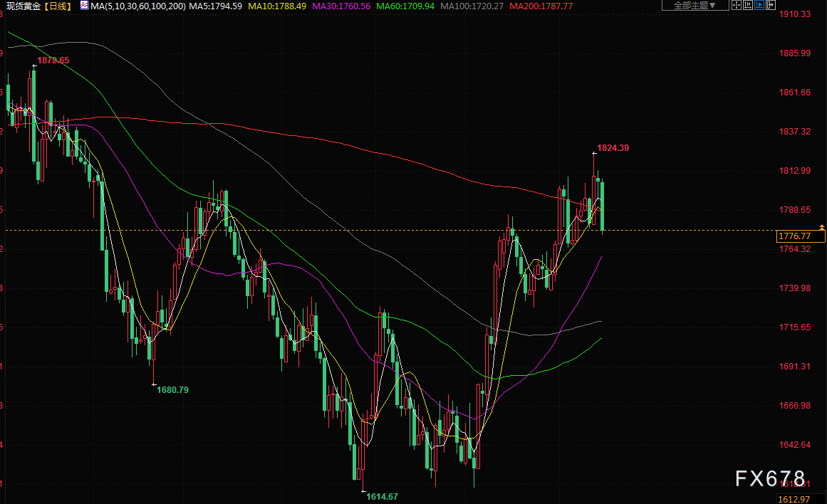This screenshot has height=504, width=827.
Task: Click the scroll-to-right-edge arrow icon
Action: point(771,5)
